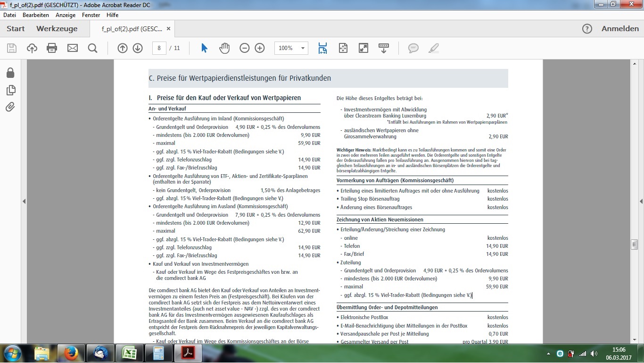Open the Hilfe menu
Viewport: 644px width, 363px height.
coord(112,15)
